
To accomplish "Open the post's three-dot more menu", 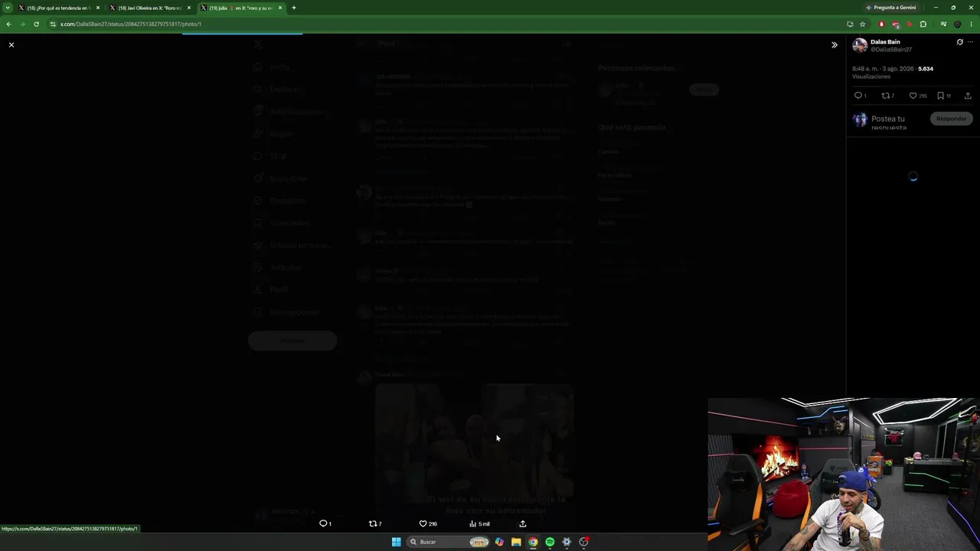I will [x=970, y=42].
